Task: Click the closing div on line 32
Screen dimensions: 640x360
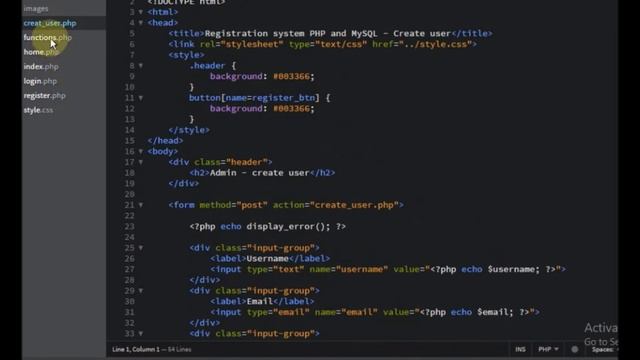Action: click(204, 323)
